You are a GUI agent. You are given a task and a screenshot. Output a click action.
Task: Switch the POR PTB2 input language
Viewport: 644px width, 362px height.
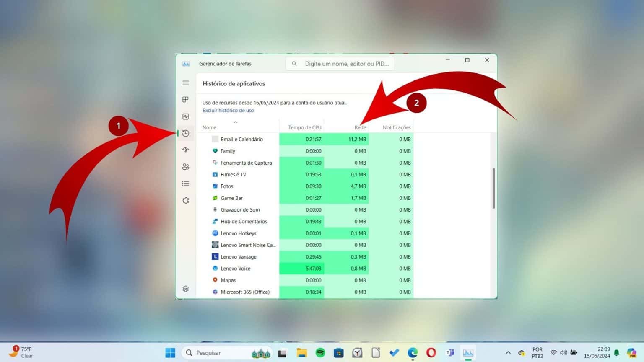tap(537, 352)
